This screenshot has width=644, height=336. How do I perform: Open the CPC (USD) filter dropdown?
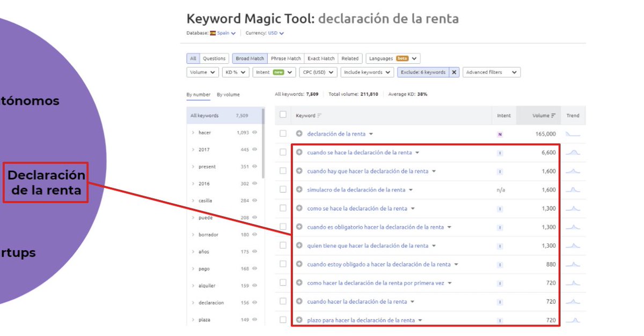(x=318, y=72)
